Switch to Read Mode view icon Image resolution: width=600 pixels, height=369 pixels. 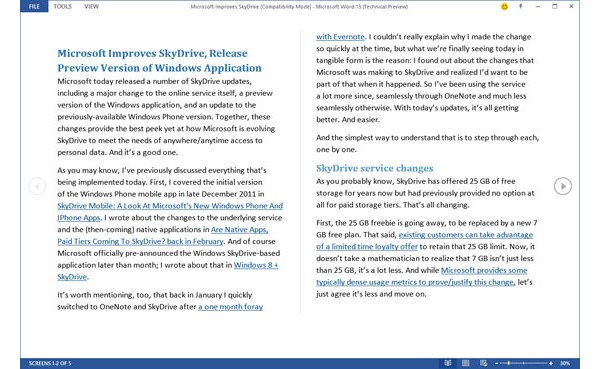point(448,363)
